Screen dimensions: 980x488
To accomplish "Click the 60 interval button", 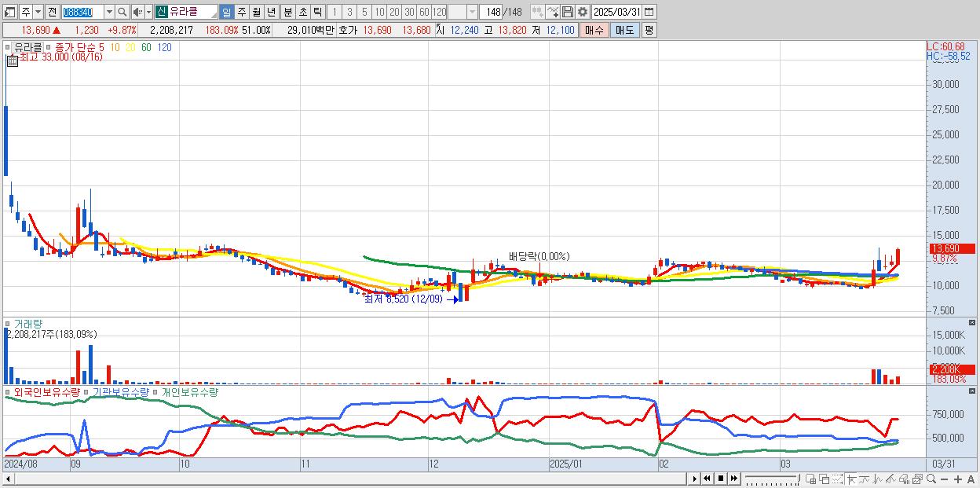I will [x=424, y=12].
